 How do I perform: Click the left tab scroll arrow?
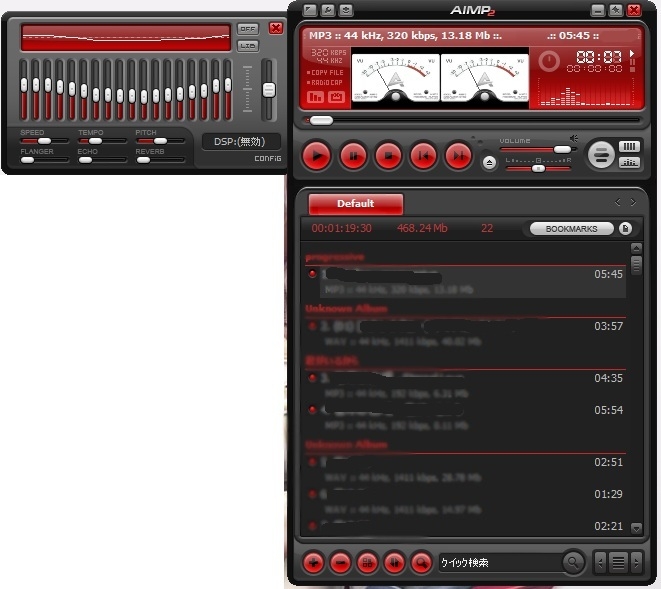[x=618, y=202]
